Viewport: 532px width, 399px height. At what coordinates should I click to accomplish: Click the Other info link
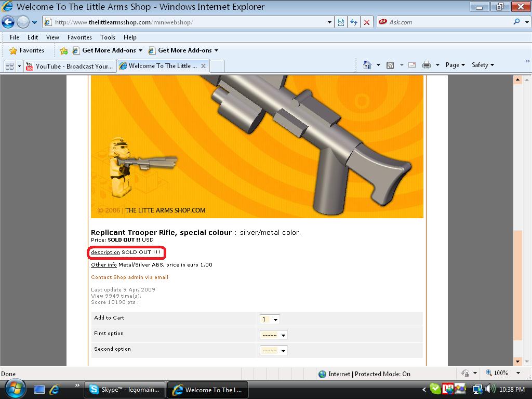[103, 264]
